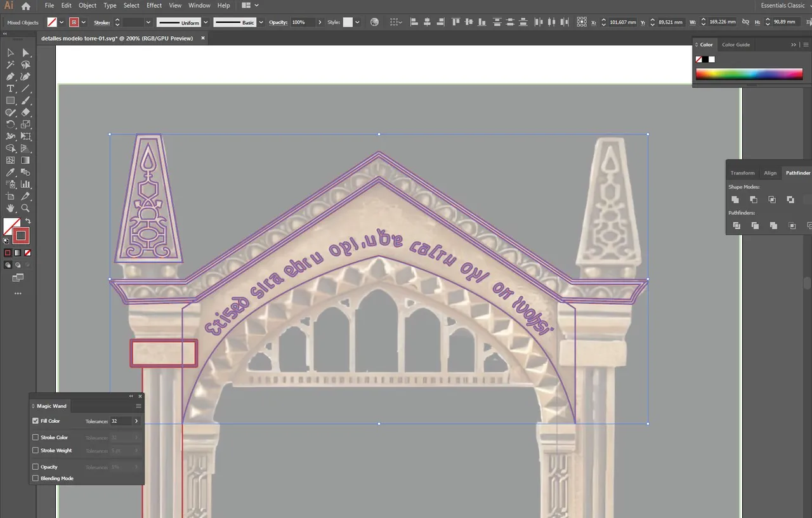Switch to the Align tab
The image size is (812, 518).
(770, 173)
